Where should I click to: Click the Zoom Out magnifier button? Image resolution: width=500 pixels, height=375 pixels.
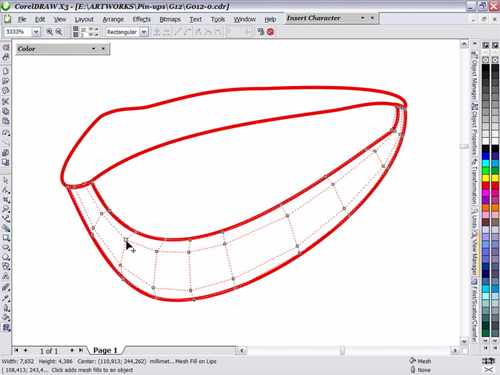click(x=59, y=32)
